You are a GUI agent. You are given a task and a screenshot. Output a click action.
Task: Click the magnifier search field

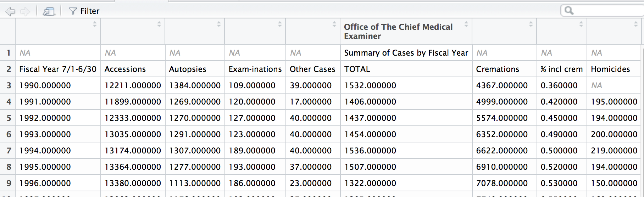tap(603, 11)
